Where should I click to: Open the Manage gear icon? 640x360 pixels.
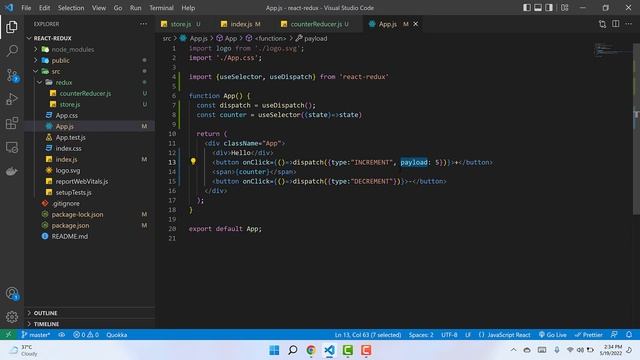pyautogui.click(x=12, y=317)
